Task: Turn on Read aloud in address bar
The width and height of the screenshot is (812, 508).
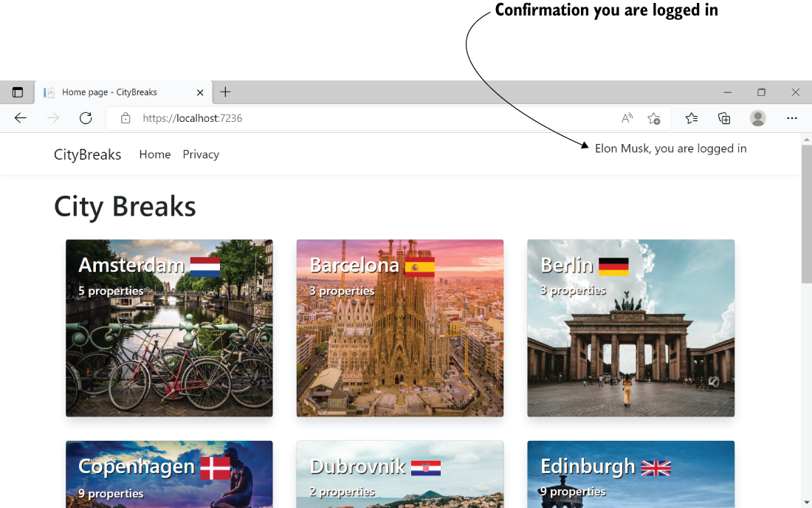Action: point(627,118)
